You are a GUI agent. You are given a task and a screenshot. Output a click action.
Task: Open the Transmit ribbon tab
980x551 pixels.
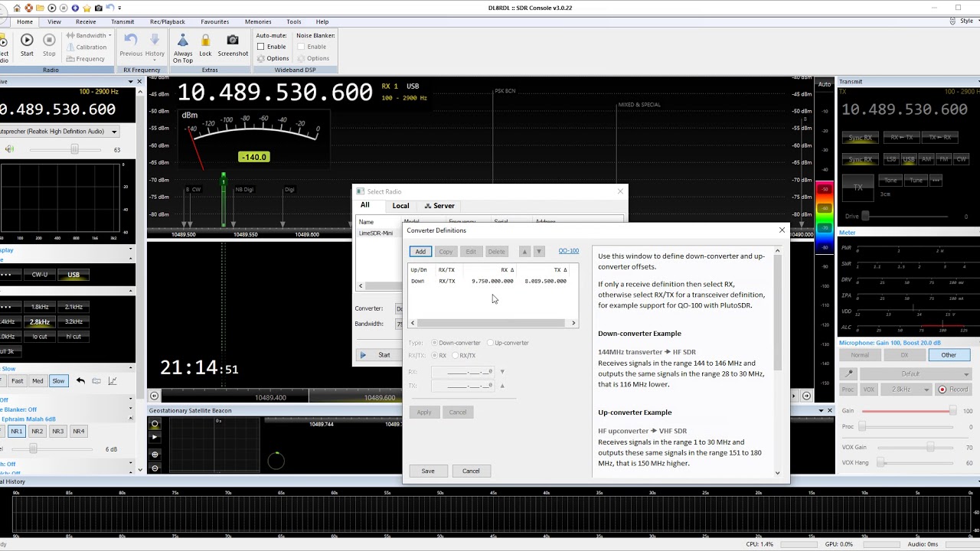(122, 21)
